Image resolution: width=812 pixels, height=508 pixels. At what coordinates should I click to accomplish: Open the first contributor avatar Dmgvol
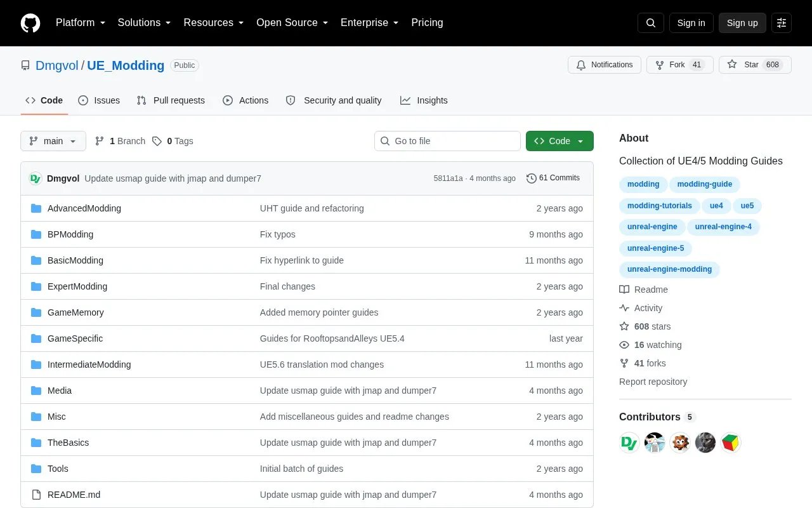[x=629, y=443]
